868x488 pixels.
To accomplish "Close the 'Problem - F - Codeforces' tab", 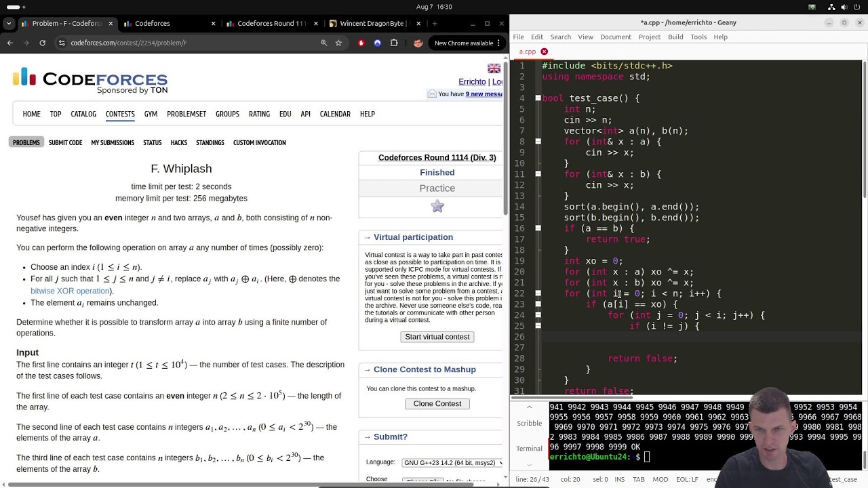I will (111, 23).
